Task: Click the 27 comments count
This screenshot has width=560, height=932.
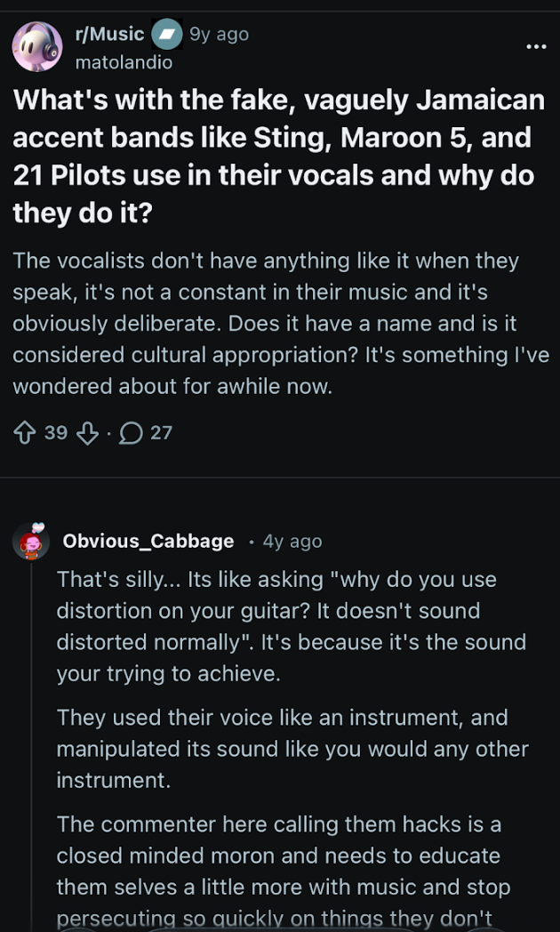Action: click(161, 433)
